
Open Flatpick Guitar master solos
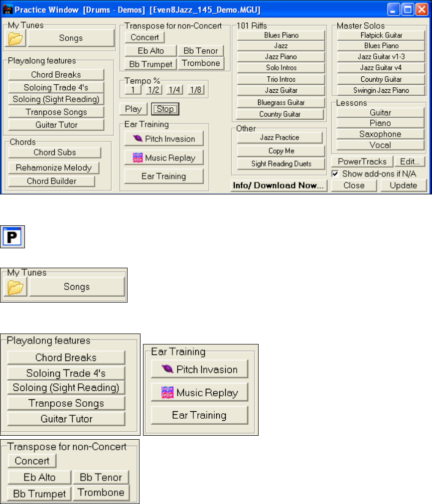381,35
